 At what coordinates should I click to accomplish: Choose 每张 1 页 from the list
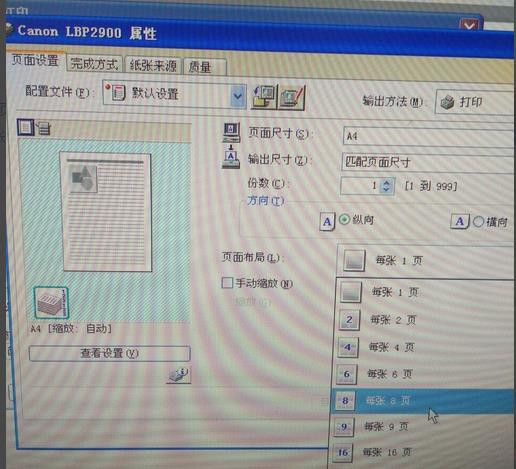pyautogui.click(x=425, y=293)
